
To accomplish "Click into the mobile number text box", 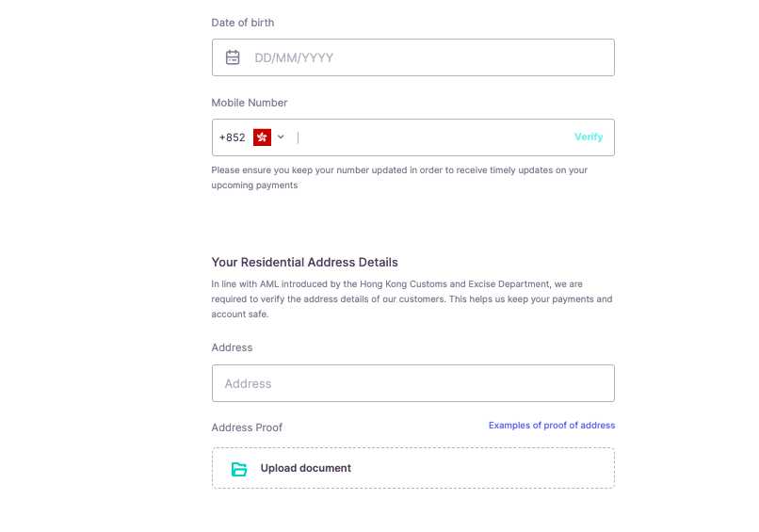I will pos(433,137).
